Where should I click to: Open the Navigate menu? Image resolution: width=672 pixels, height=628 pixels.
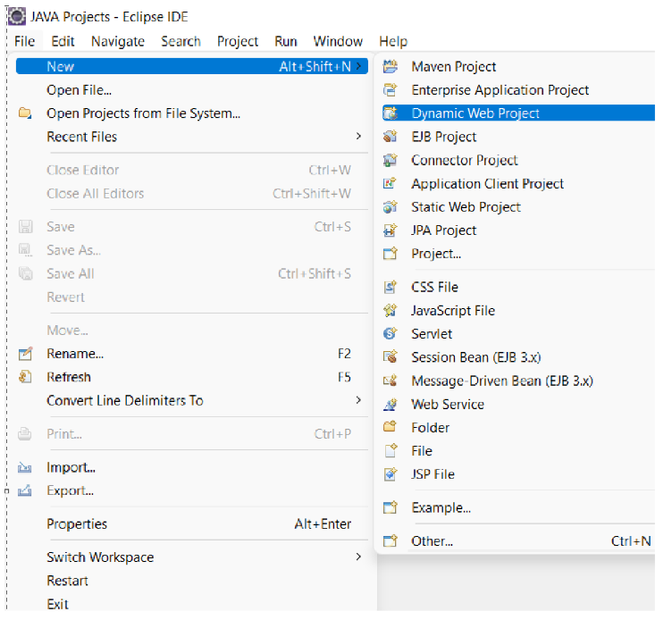118,41
